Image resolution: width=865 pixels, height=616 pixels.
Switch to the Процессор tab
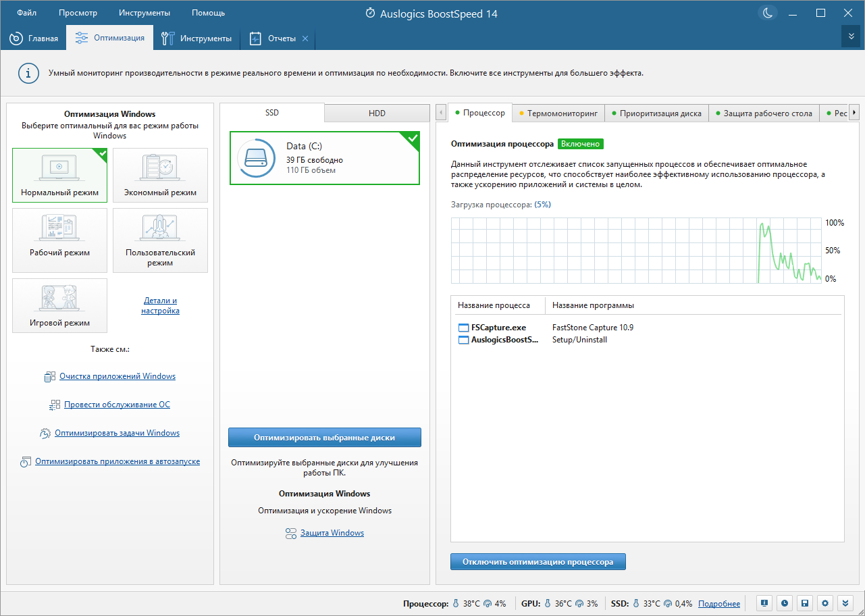click(x=479, y=113)
